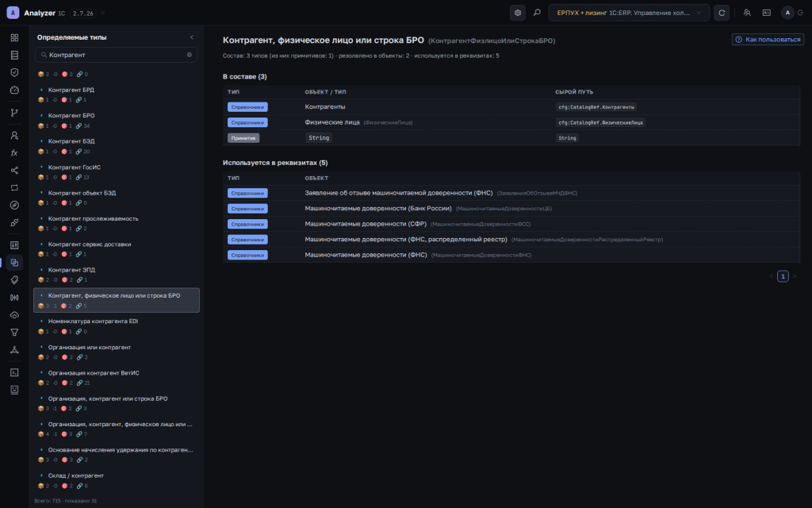
Task: Click the Analyzer logo icon
Action: point(13,13)
